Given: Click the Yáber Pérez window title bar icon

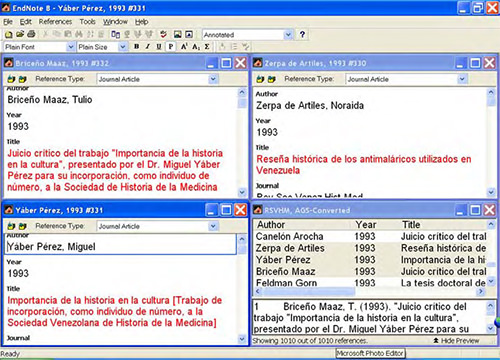Looking at the screenshot, I should tap(9, 210).
